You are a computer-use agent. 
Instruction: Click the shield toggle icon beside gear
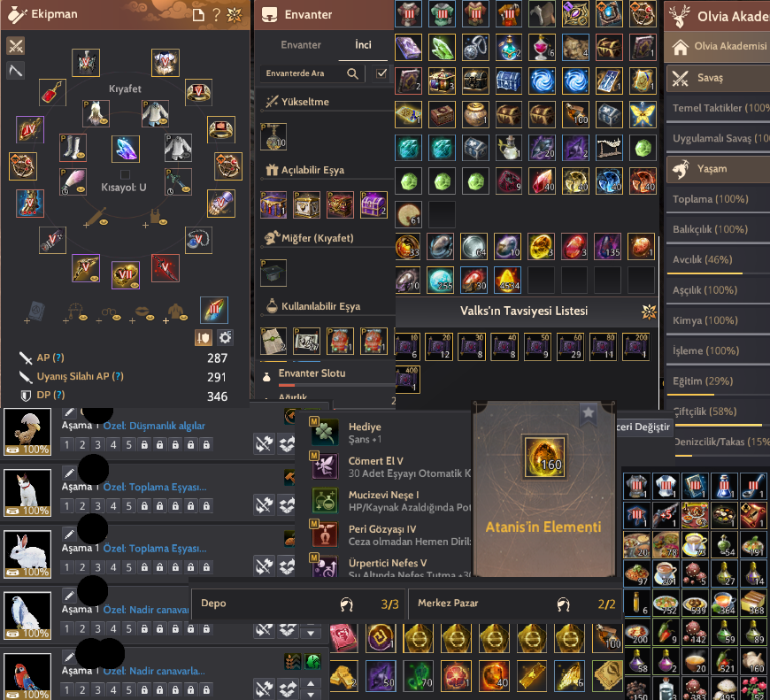(x=204, y=337)
